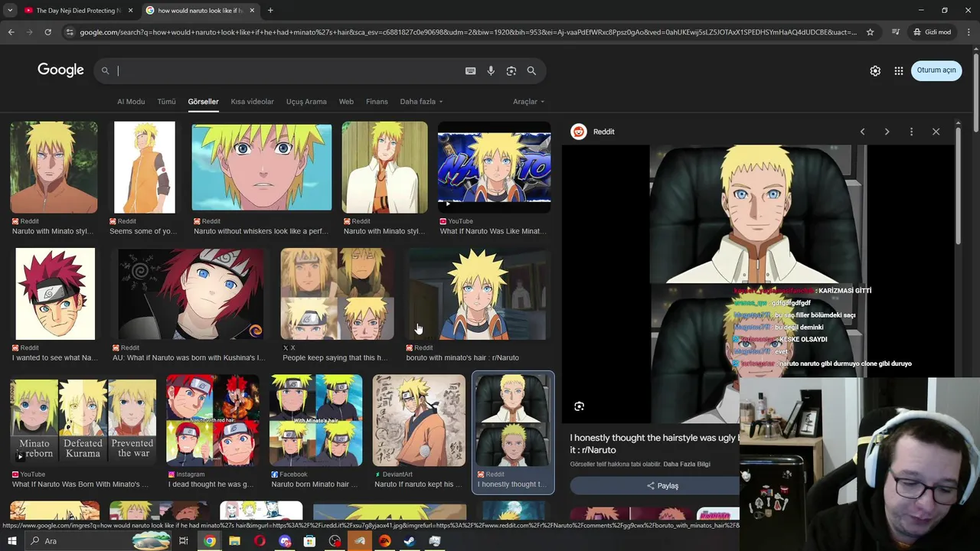Screen dimensions: 980x551
Task: Switch to the Tümü results tab
Action: (x=166, y=102)
